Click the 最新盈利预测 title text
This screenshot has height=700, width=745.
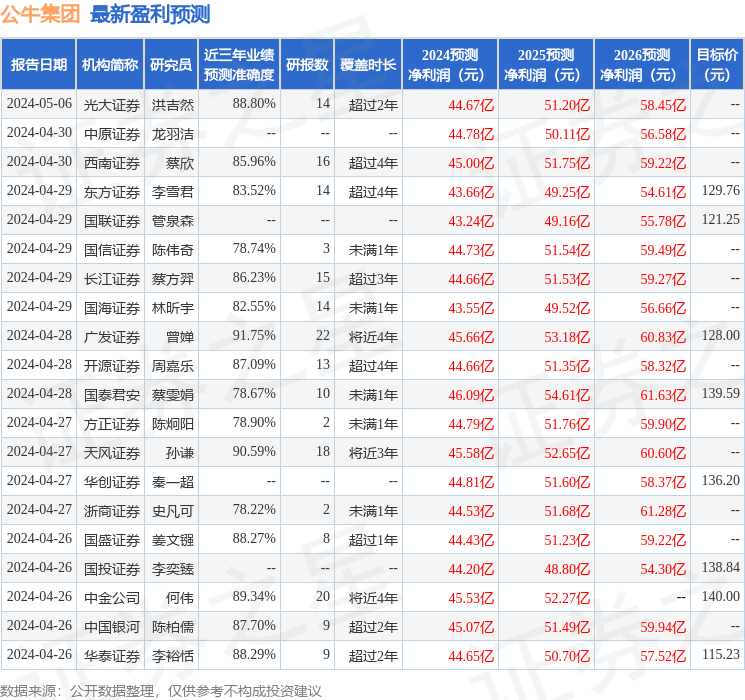point(150,14)
